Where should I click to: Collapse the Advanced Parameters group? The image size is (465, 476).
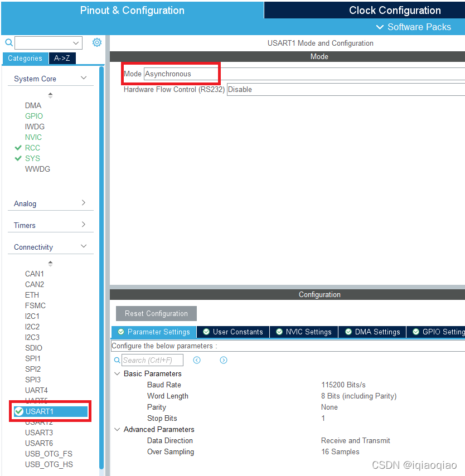117,429
